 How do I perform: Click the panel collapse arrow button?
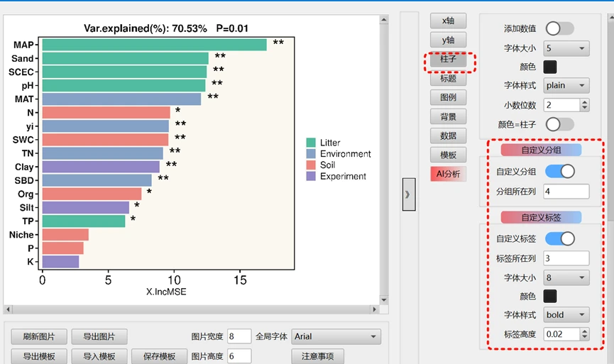point(408,194)
